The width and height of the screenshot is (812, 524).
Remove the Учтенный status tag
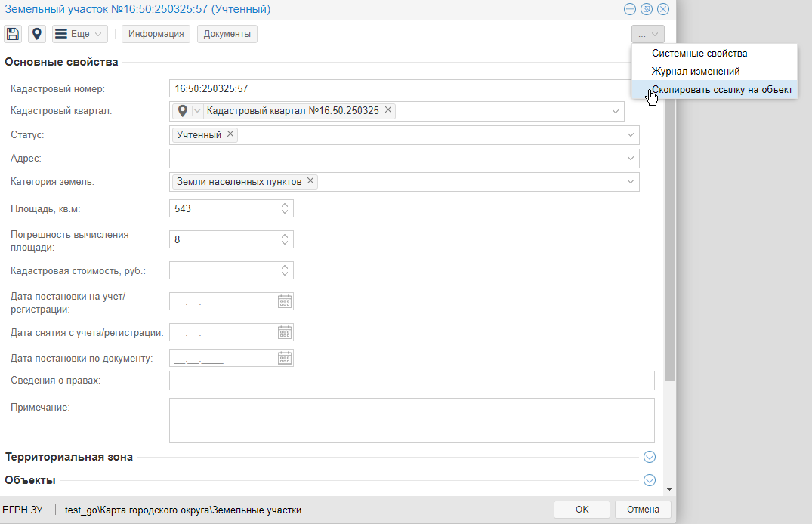pyautogui.click(x=230, y=134)
